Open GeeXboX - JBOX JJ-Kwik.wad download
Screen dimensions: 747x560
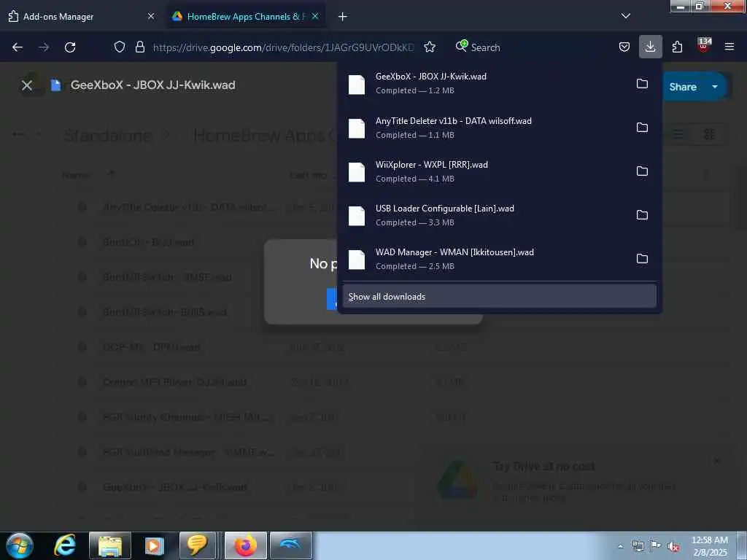click(x=487, y=84)
